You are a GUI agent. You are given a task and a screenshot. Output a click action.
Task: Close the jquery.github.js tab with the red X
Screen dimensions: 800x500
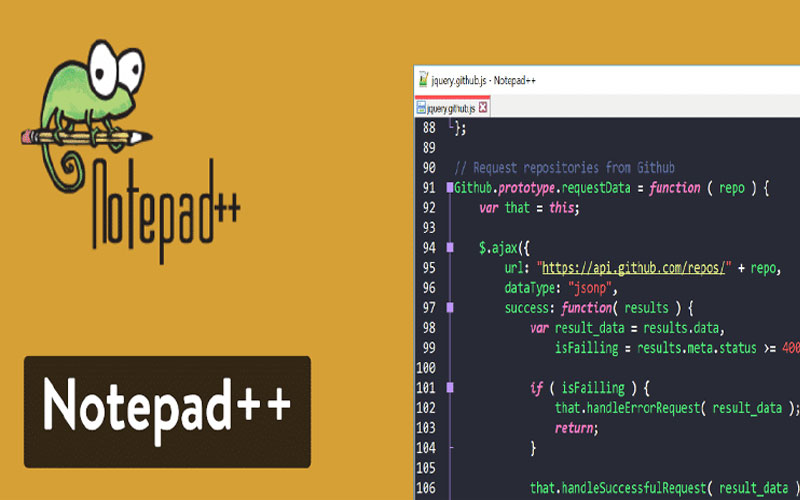483,108
